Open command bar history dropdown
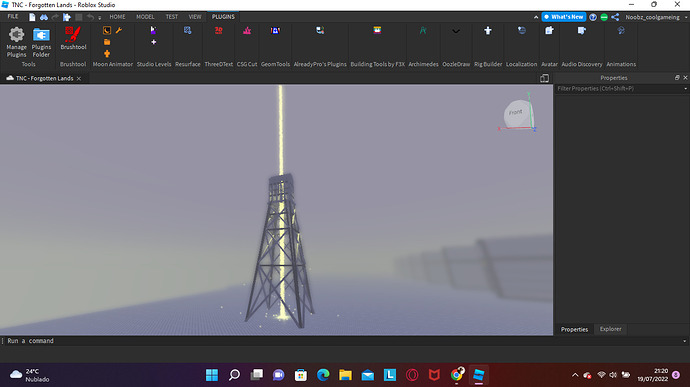The height and width of the screenshot is (387, 690). [x=684, y=341]
